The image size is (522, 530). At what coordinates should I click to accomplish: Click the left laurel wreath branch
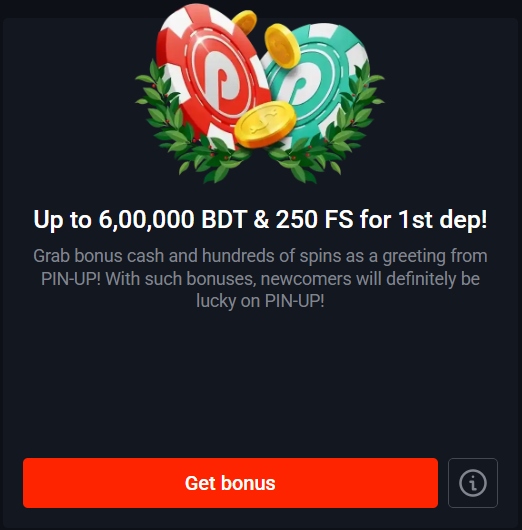click(184, 125)
